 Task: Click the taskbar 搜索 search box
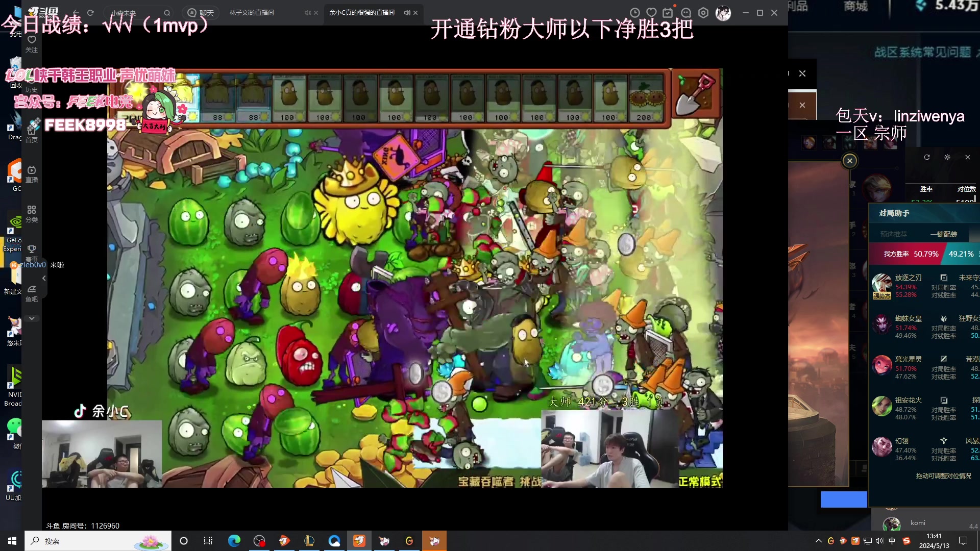[98, 541]
